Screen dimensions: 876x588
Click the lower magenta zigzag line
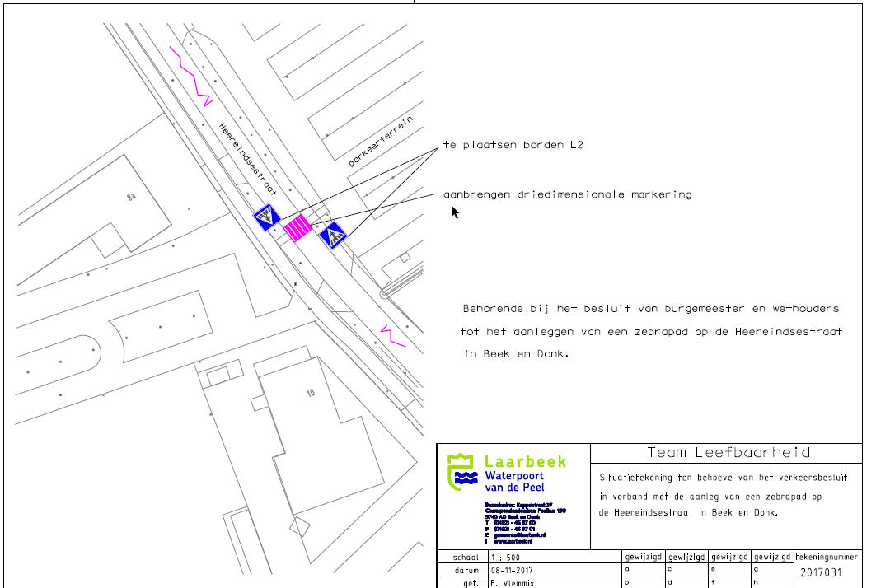pyautogui.click(x=392, y=335)
